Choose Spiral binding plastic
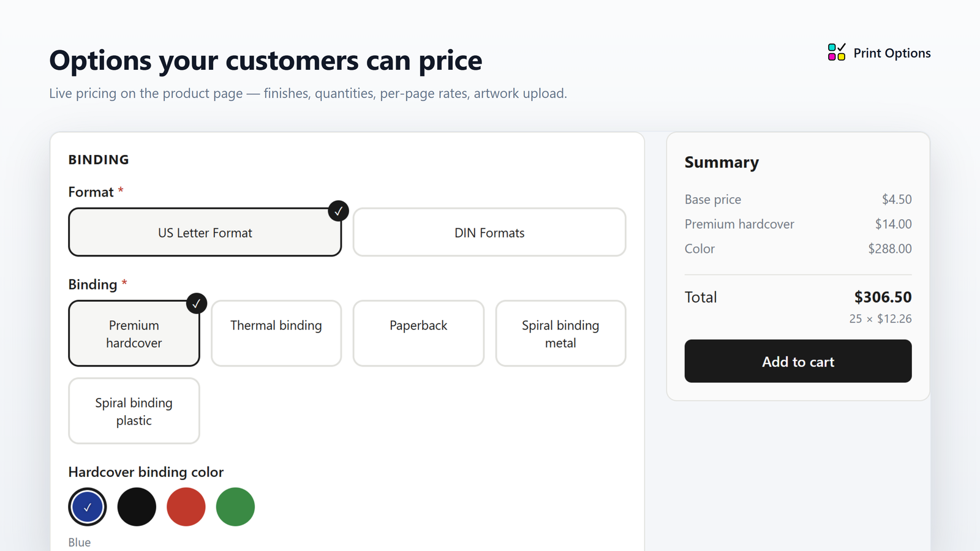 (x=134, y=411)
